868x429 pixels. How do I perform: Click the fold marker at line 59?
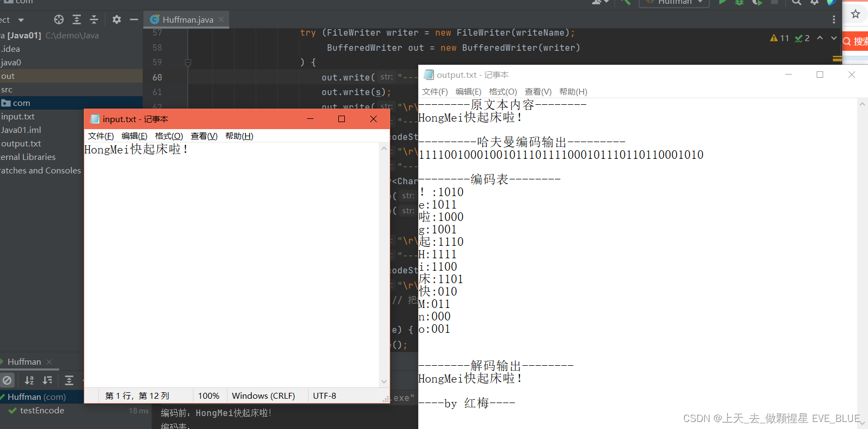pos(188,63)
